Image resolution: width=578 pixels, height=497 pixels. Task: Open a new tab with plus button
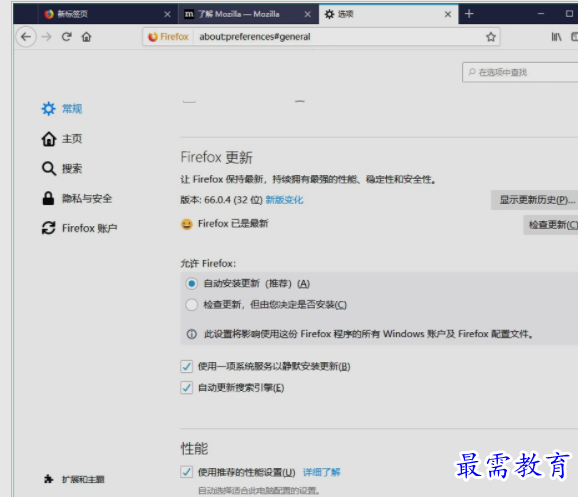pyautogui.click(x=469, y=14)
